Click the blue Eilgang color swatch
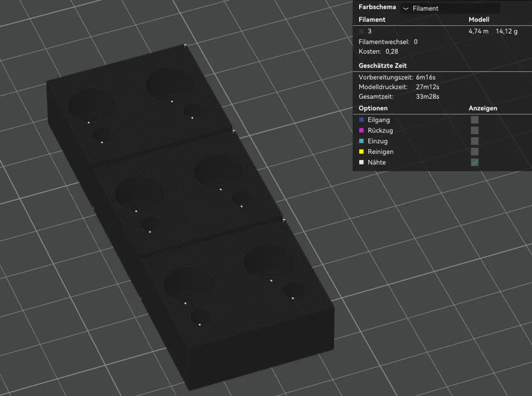The width and height of the screenshot is (532, 396). (361, 120)
